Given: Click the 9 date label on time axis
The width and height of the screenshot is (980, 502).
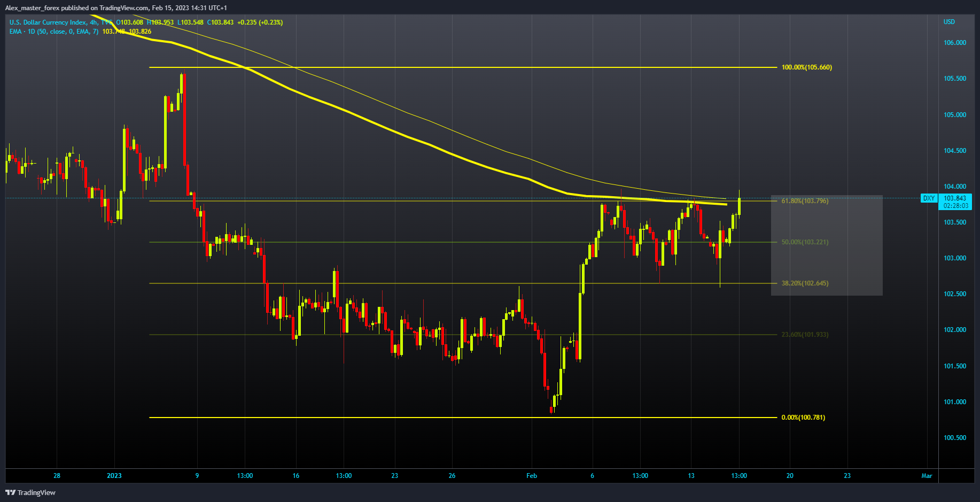Looking at the screenshot, I should pos(197,476).
